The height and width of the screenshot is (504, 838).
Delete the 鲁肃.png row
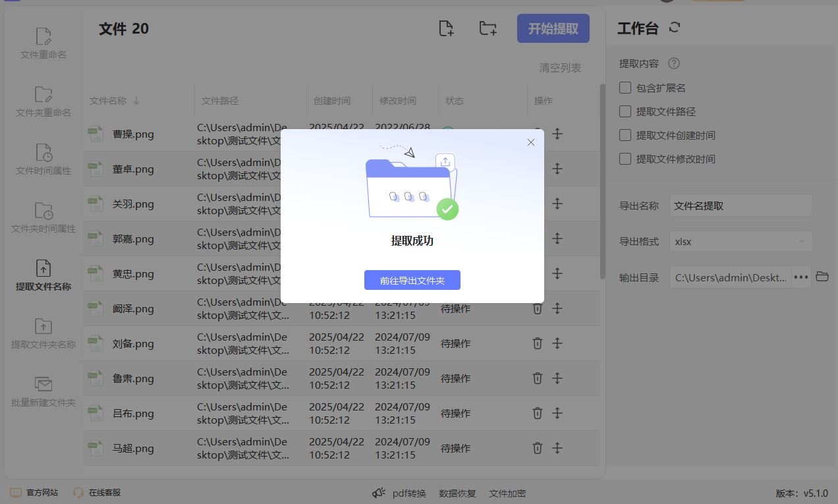(538, 378)
